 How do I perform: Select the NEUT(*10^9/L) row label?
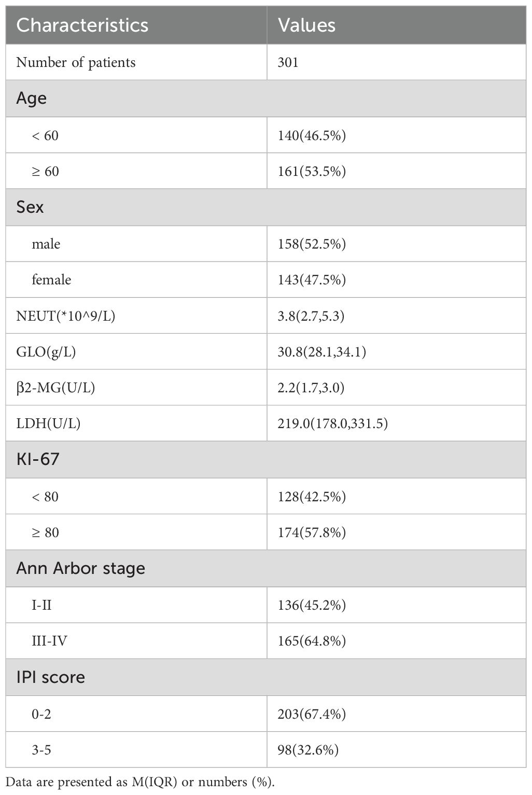click(66, 316)
